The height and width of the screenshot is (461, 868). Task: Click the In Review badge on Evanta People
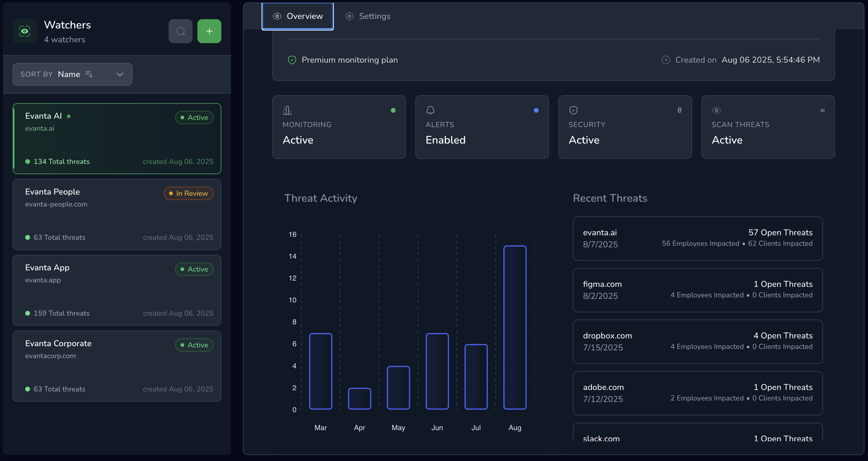188,193
